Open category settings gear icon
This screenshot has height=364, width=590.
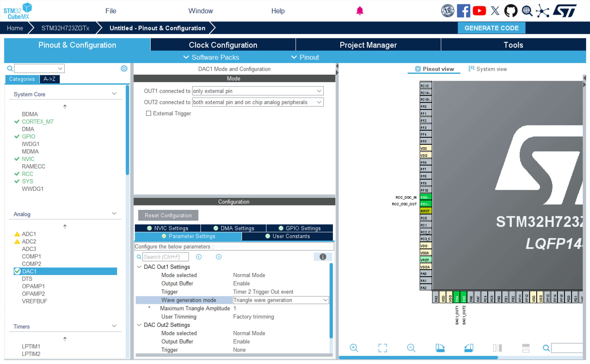124,69
